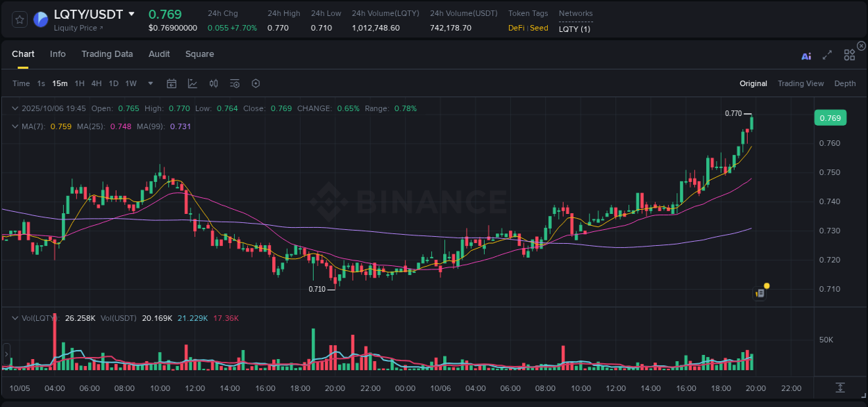Enter fullscreen chart mode

click(827, 55)
